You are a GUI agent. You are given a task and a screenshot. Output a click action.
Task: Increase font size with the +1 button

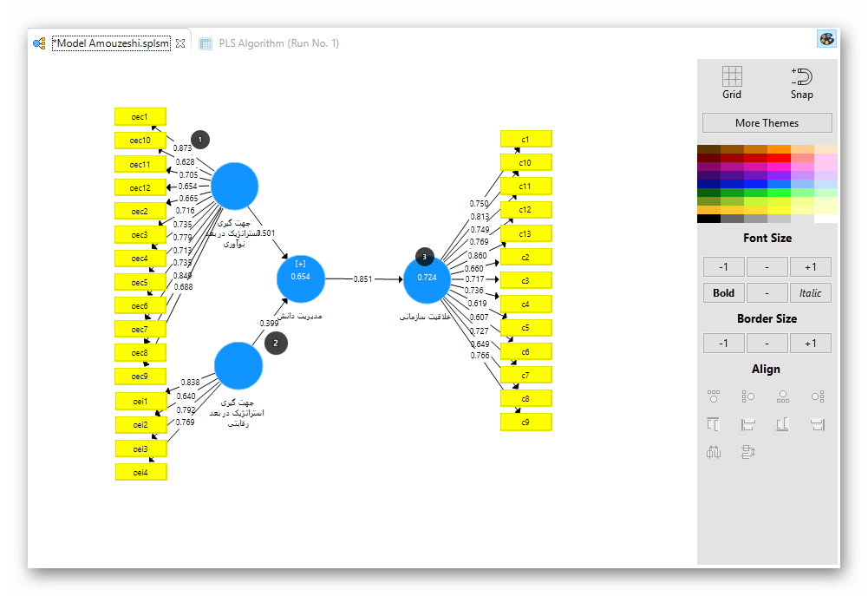(811, 267)
